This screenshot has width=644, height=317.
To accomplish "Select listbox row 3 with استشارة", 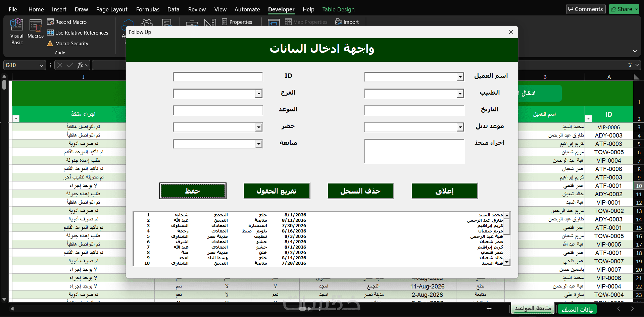I will (x=319, y=226).
